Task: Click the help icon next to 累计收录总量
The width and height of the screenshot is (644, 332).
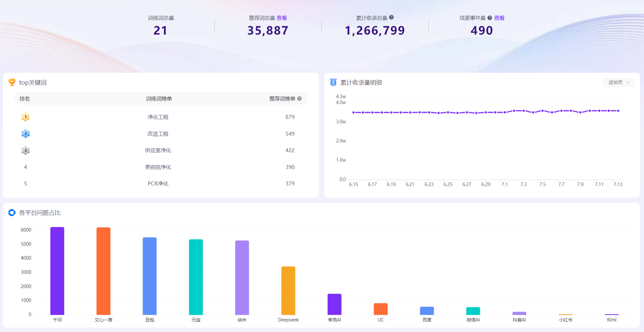Action: click(391, 17)
